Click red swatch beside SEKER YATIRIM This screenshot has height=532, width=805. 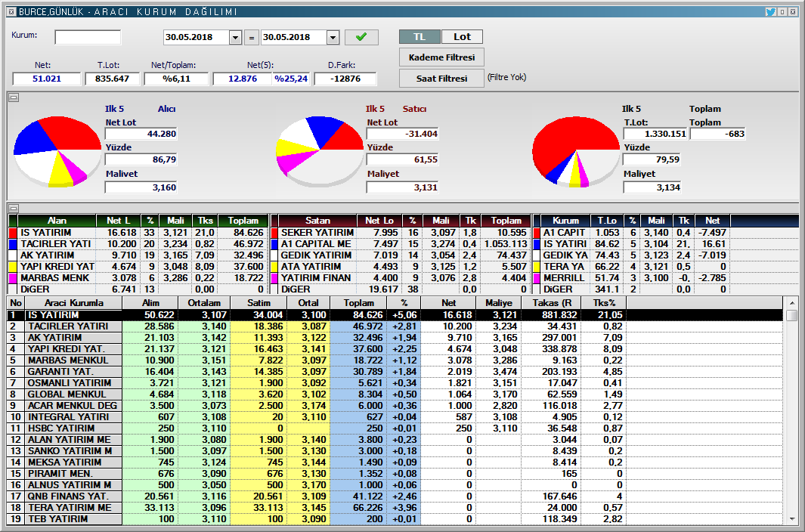pyautogui.click(x=274, y=233)
